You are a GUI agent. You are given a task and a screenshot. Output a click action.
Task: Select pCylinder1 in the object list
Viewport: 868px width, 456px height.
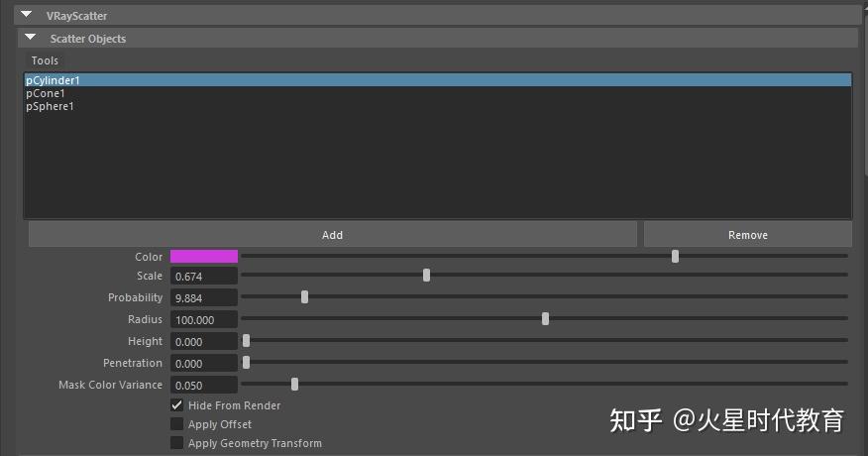pyautogui.click(x=53, y=80)
